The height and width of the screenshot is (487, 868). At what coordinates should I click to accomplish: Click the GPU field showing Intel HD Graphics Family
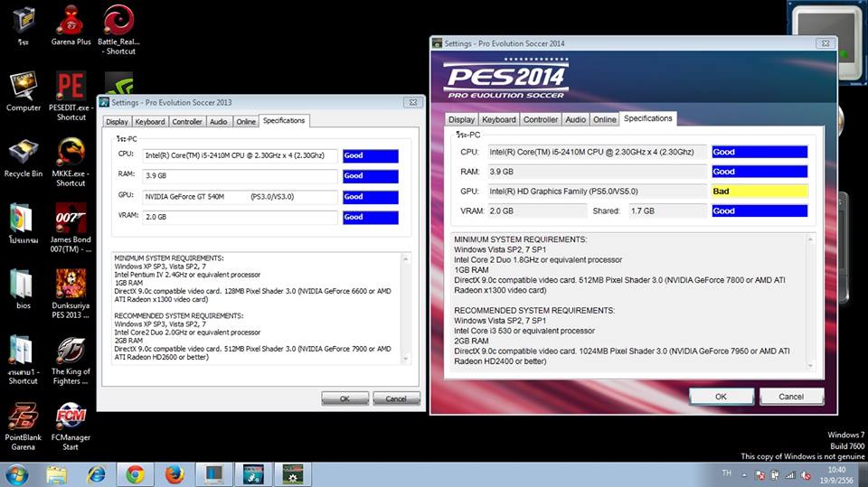597,192
